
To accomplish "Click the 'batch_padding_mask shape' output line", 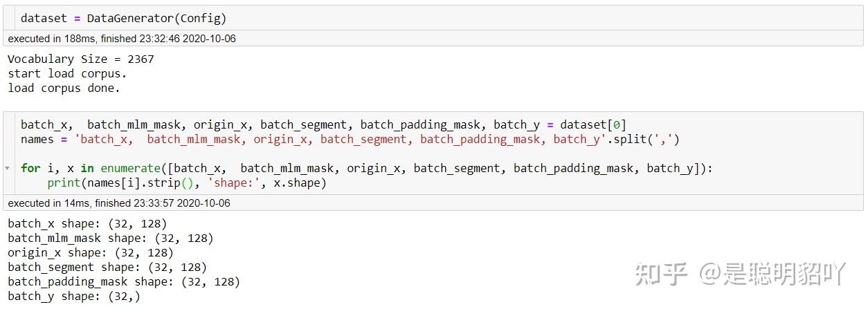I will (x=123, y=282).
